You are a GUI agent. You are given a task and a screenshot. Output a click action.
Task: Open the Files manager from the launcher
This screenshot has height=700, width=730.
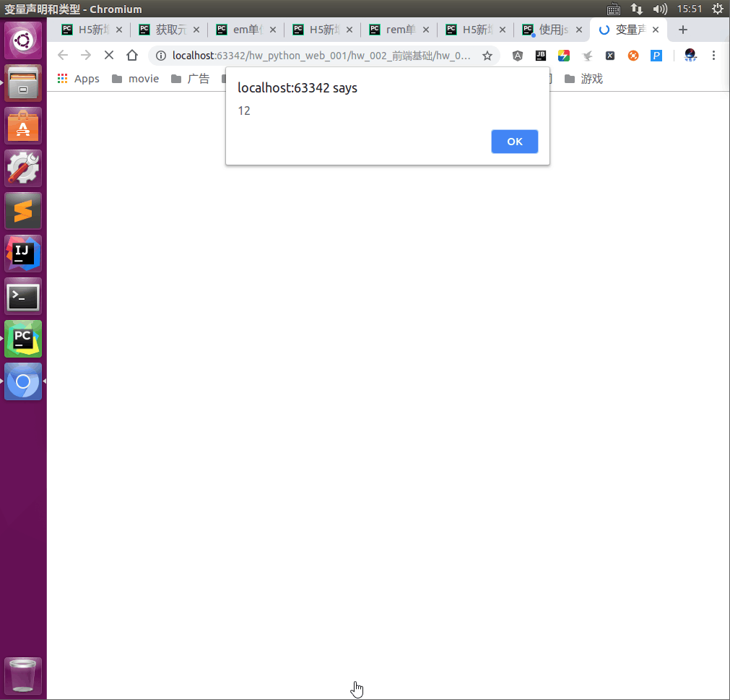pyautogui.click(x=23, y=83)
